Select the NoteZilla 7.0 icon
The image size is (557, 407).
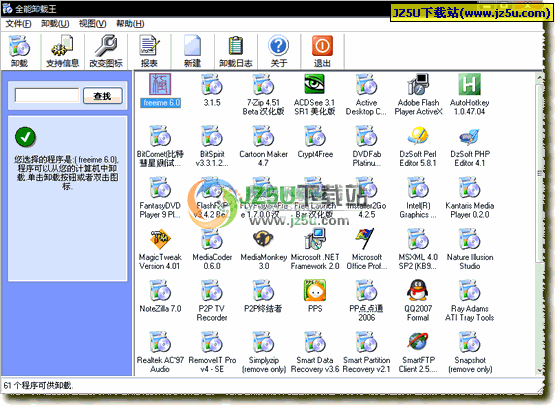(160, 290)
